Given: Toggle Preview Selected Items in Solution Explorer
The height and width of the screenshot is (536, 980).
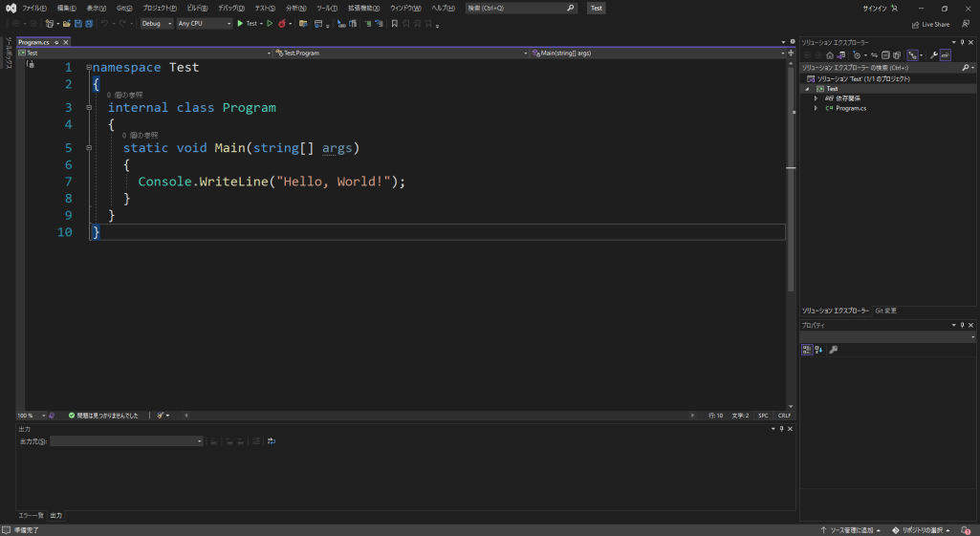Looking at the screenshot, I should click(x=946, y=55).
